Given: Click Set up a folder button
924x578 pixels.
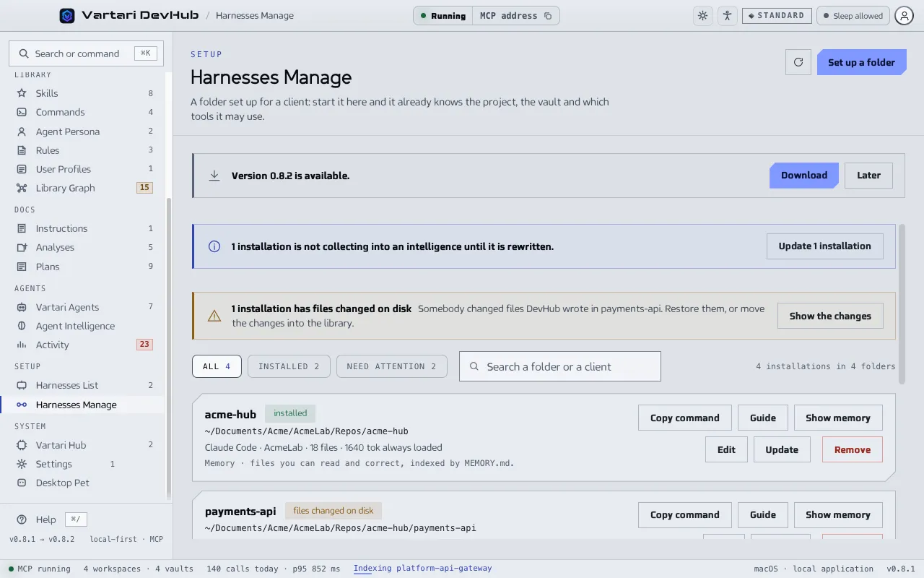Looking at the screenshot, I should (x=860, y=62).
